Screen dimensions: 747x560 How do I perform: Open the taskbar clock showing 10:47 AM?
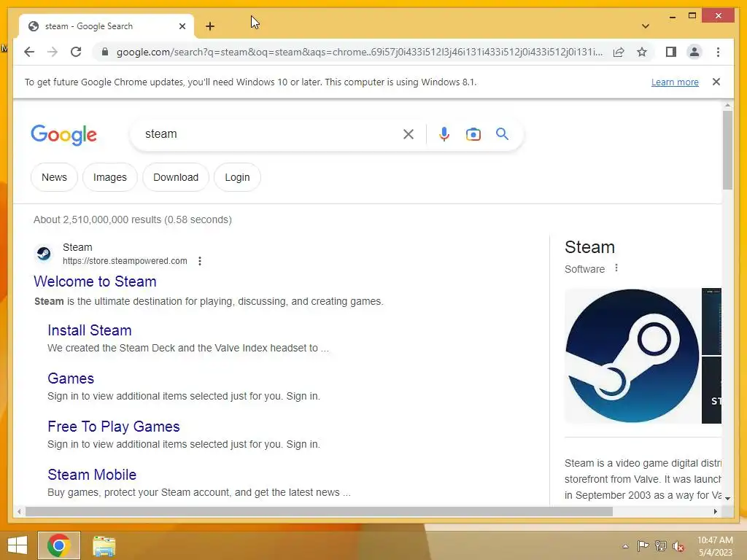point(715,546)
